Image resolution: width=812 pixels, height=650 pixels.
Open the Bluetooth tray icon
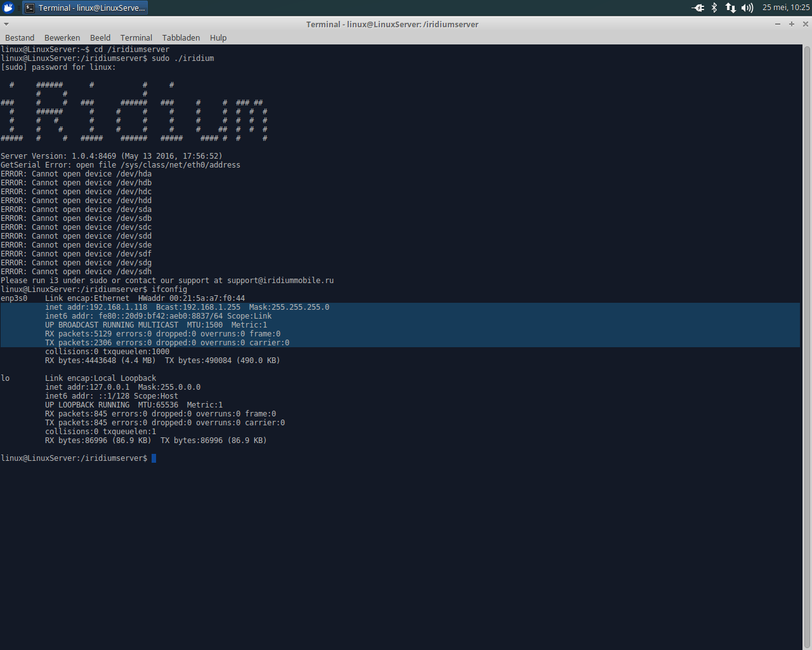(714, 8)
